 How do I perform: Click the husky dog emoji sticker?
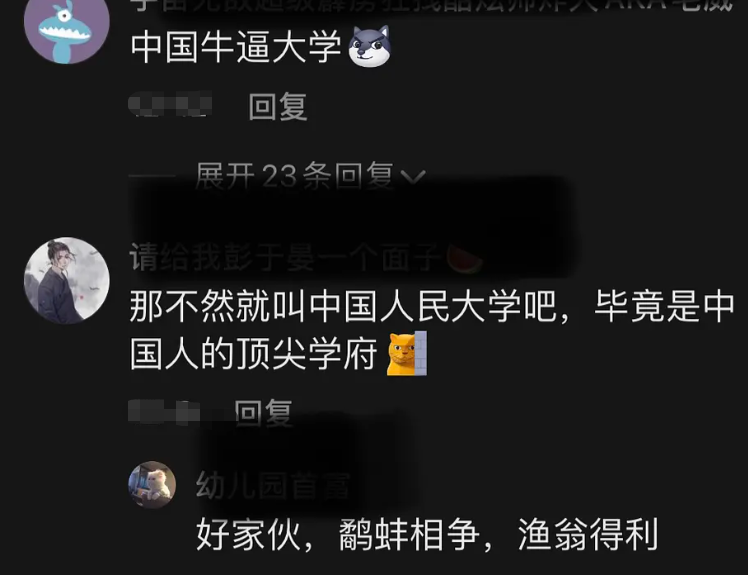(370, 46)
